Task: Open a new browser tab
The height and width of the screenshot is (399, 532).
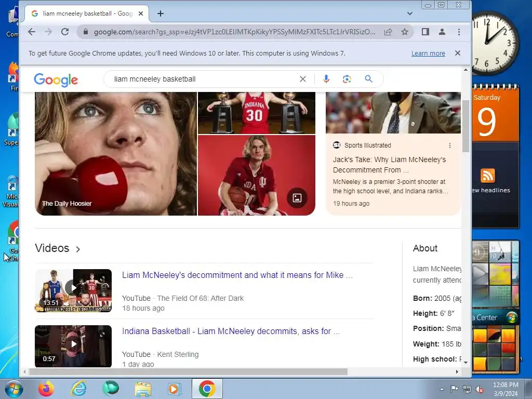Action: 161,14
